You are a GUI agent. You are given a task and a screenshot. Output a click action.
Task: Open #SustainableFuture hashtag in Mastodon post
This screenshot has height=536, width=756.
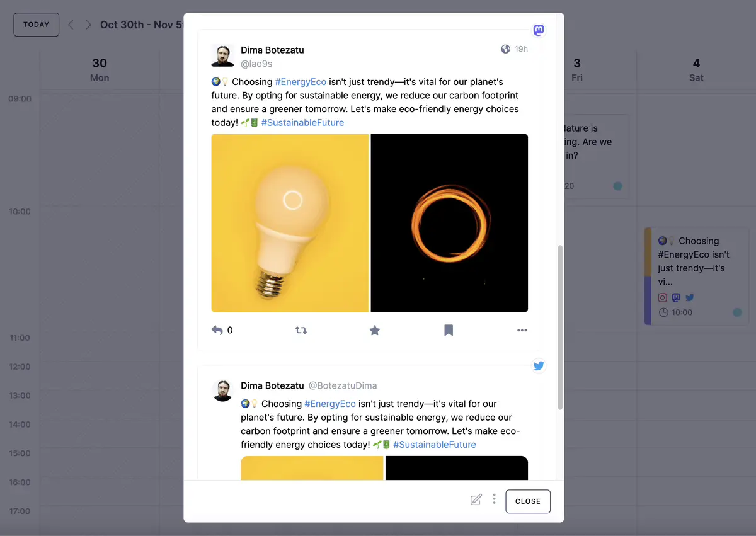point(302,123)
